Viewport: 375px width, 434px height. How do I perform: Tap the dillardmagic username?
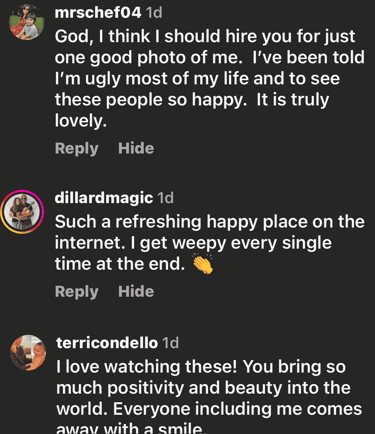pyautogui.click(x=104, y=198)
